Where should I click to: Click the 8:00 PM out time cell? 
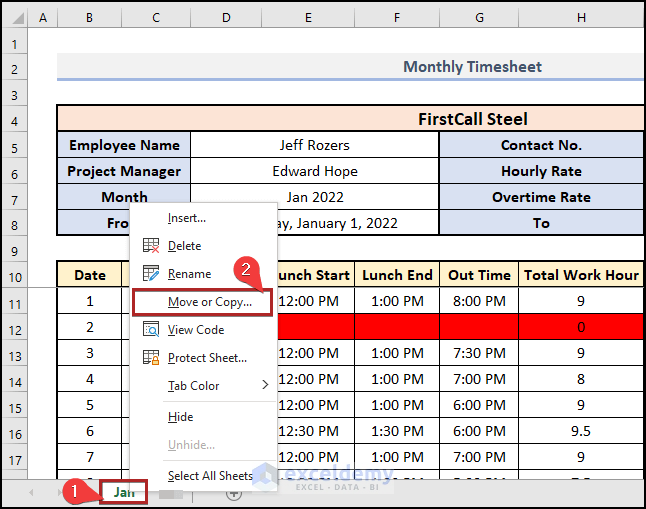479,301
